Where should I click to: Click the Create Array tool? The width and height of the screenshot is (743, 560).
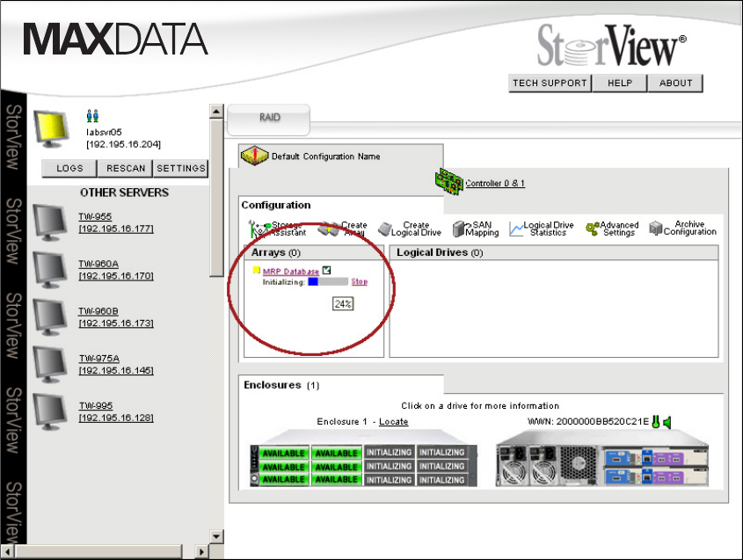pos(343,229)
